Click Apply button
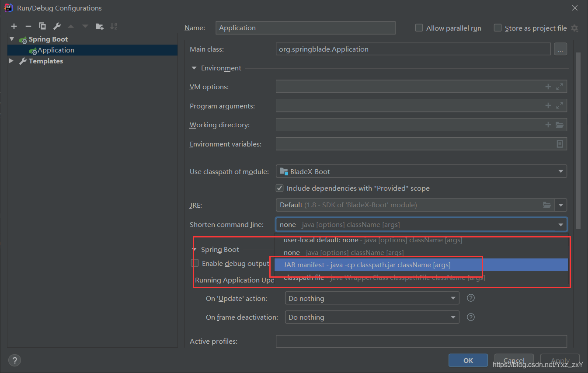This screenshot has height=373, width=588. click(560, 360)
